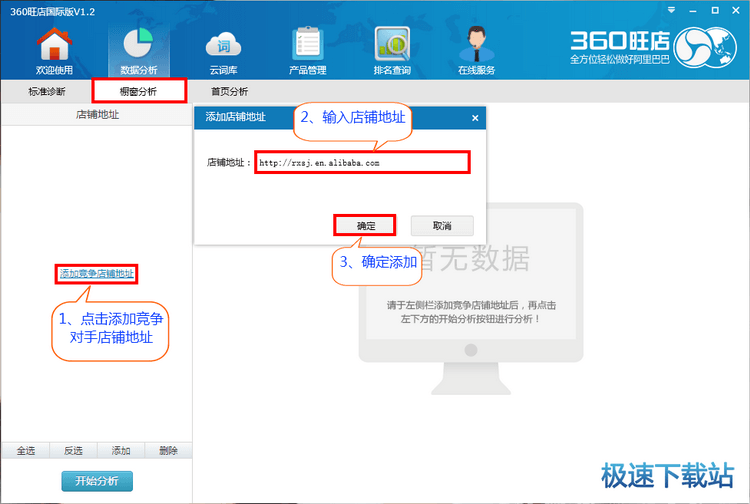Click the 反选 button
The width and height of the screenshot is (750, 504).
73,450
